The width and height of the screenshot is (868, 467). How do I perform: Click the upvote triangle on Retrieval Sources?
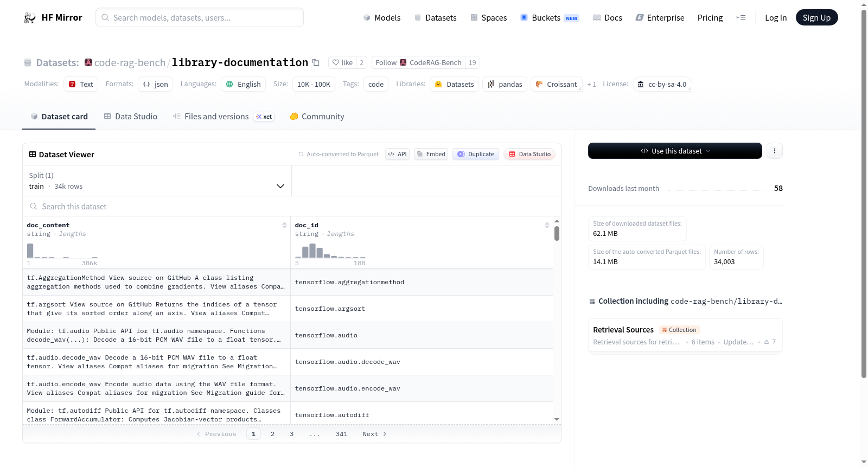[x=767, y=342]
